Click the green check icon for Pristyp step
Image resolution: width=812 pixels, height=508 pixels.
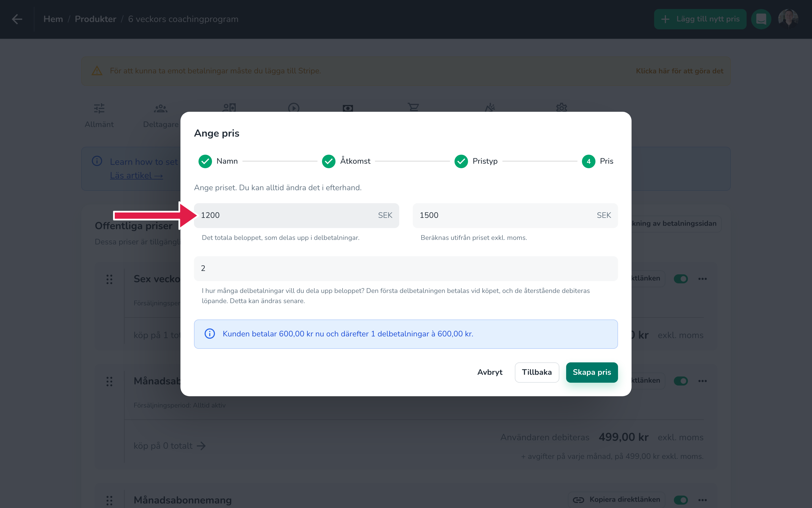[x=461, y=161]
